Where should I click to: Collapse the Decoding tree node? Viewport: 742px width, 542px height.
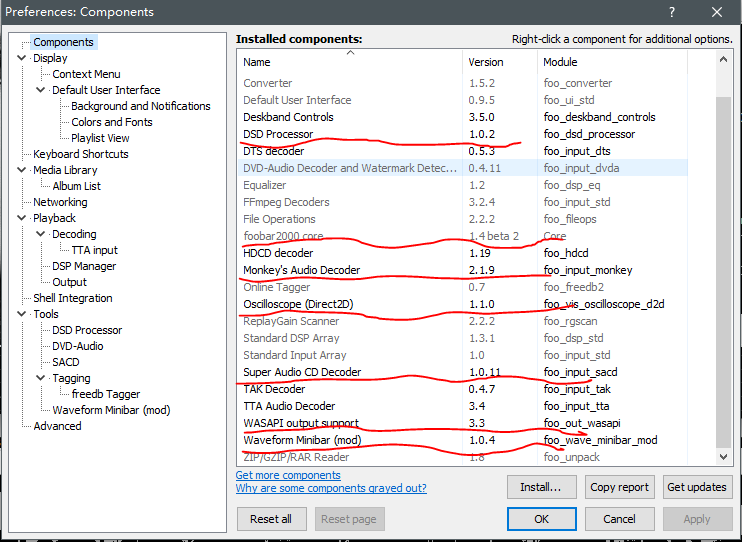click(x=41, y=234)
